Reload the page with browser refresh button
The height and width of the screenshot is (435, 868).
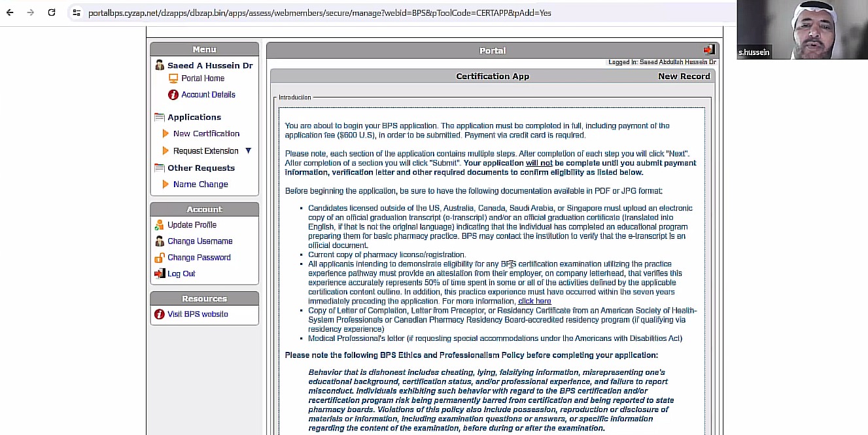pyautogui.click(x=52, y=12)
